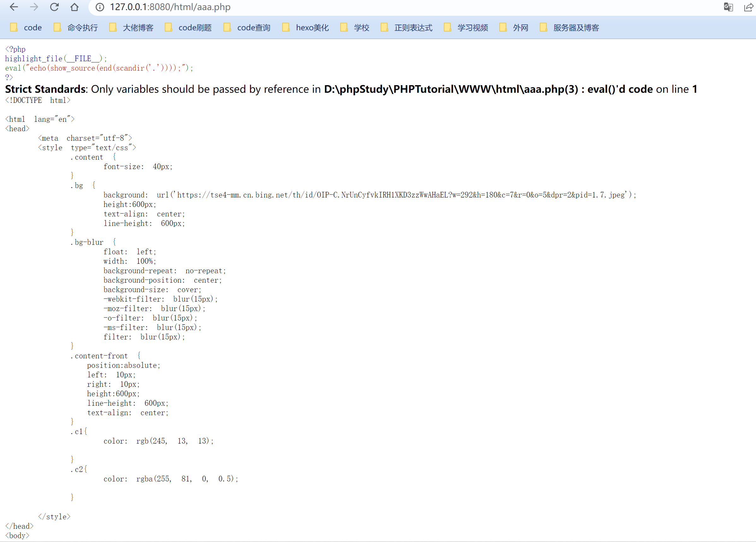Click the address bar URL field
Viewport: 756px width, 542px height.
(170, 7)
